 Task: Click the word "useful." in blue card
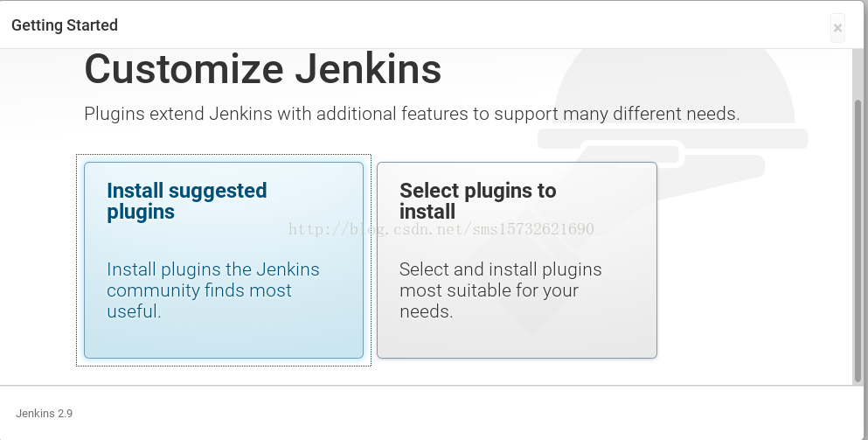134,311
